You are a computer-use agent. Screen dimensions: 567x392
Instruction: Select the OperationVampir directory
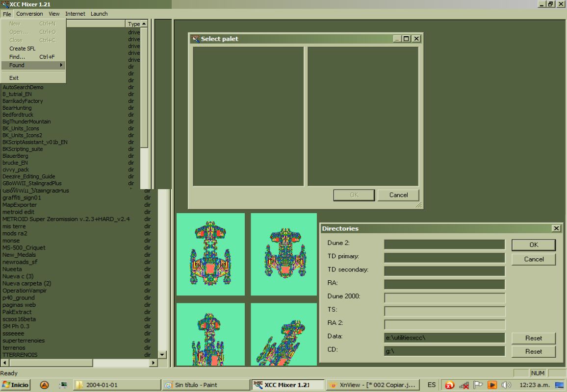(25, 291)
